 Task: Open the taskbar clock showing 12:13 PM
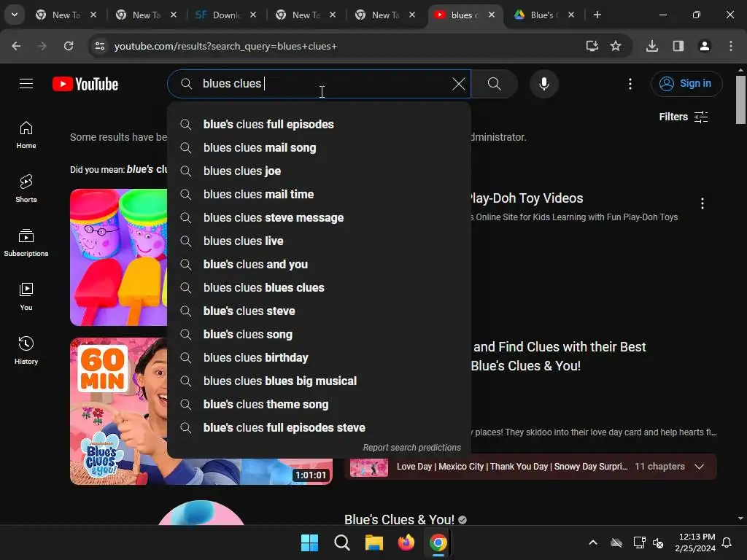tap(695, 542)
